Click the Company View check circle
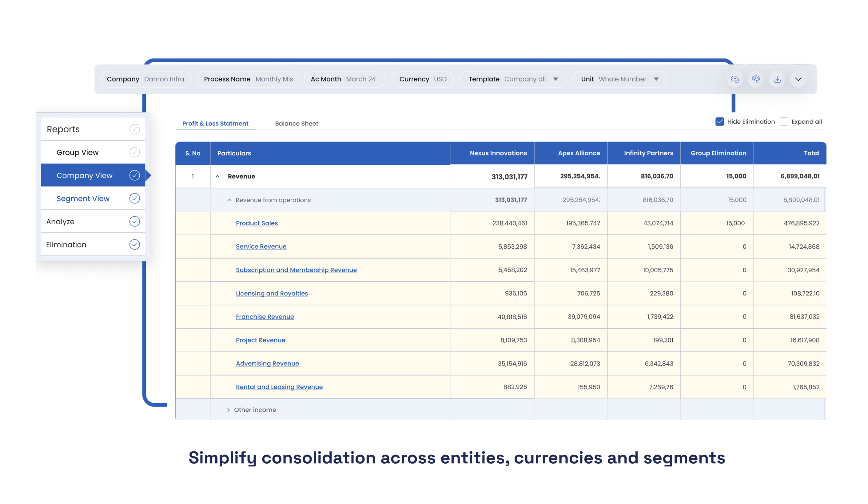Viewport: 868px width, 504px height. coord(134,175)
